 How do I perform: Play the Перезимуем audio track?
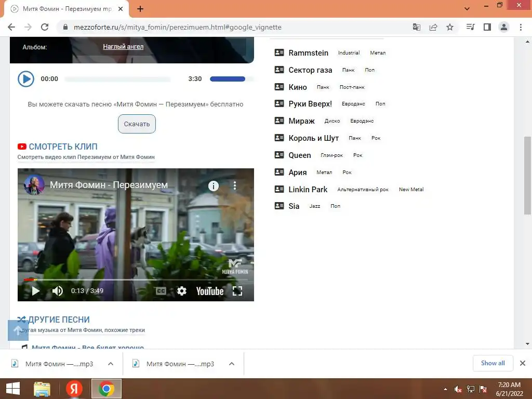26,79
